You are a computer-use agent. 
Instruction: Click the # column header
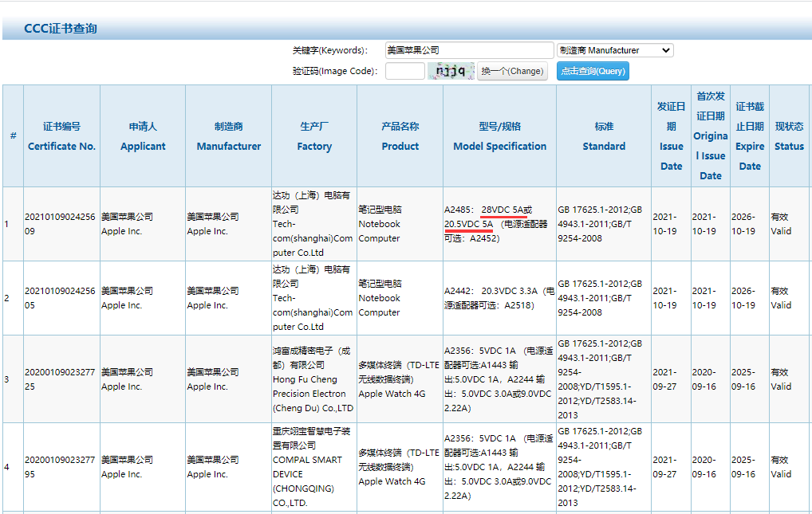point(13,136)
